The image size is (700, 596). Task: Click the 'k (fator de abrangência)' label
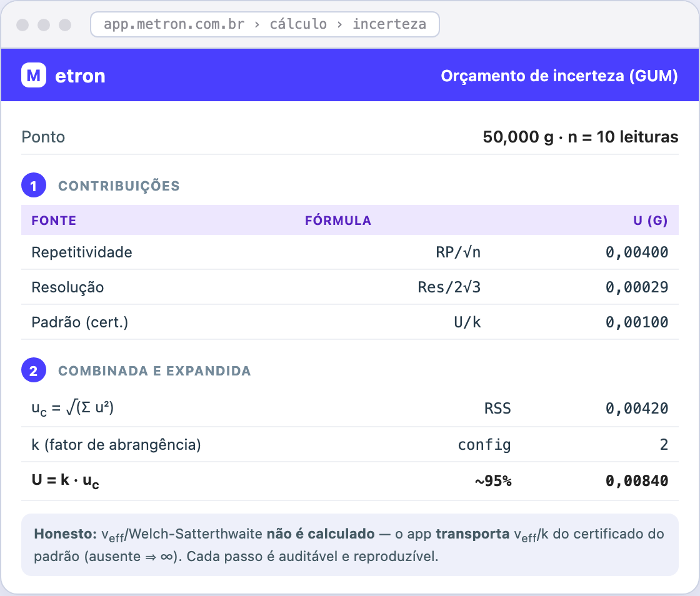116,445
